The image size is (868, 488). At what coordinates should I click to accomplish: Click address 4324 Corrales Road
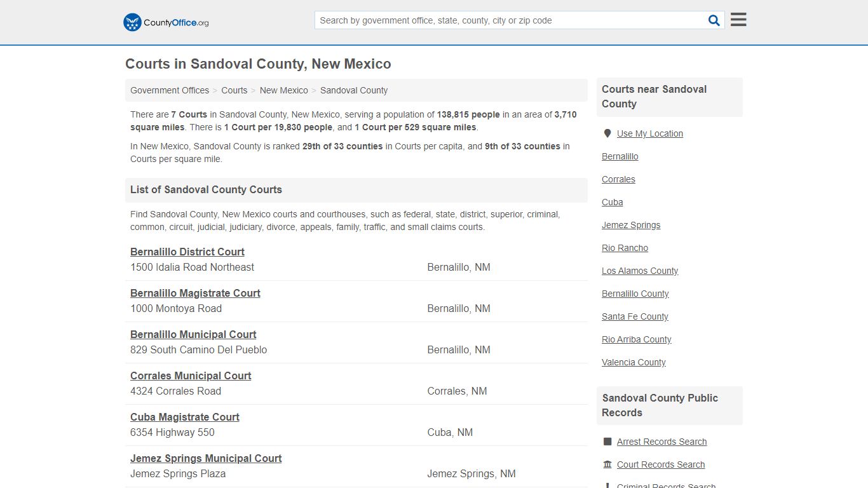tap(175, 391)
